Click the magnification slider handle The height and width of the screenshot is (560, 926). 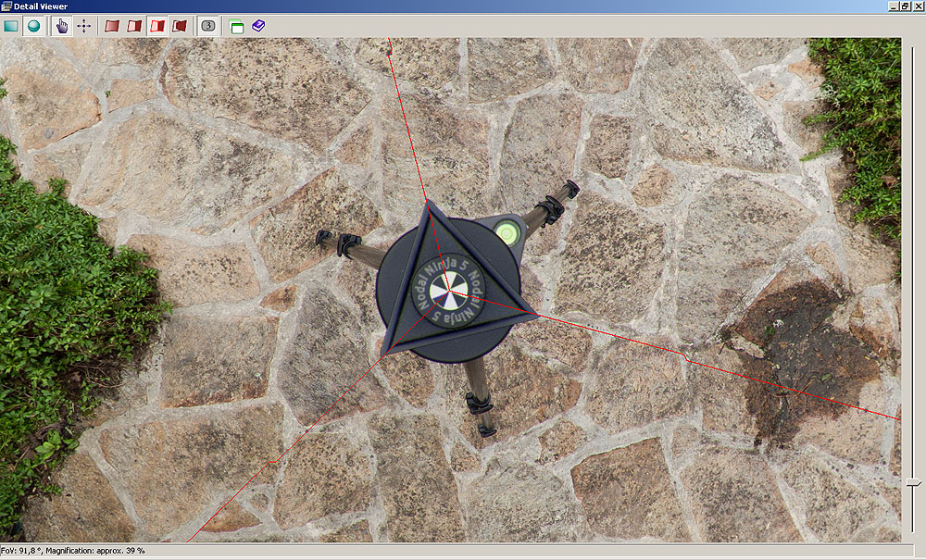[x=913, y=482]
